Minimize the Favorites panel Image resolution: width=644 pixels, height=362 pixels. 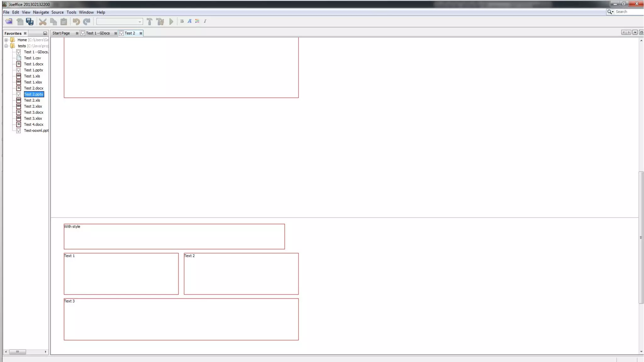click(45, 33)
